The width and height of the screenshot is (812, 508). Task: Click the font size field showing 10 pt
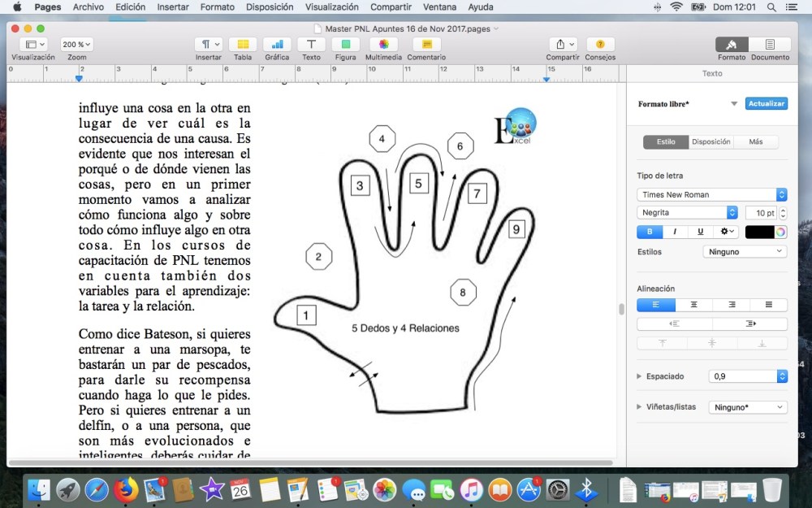(760, 213)
